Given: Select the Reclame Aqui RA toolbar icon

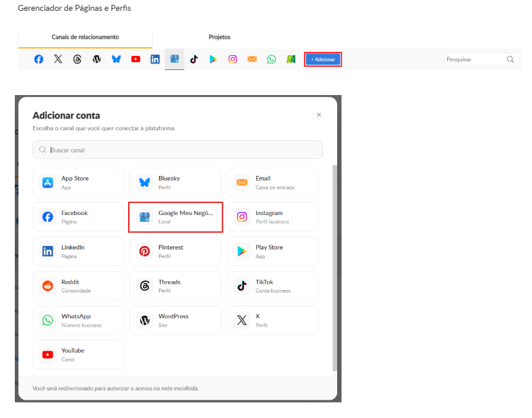Looking at the screenshot, I should pos(291,59).
